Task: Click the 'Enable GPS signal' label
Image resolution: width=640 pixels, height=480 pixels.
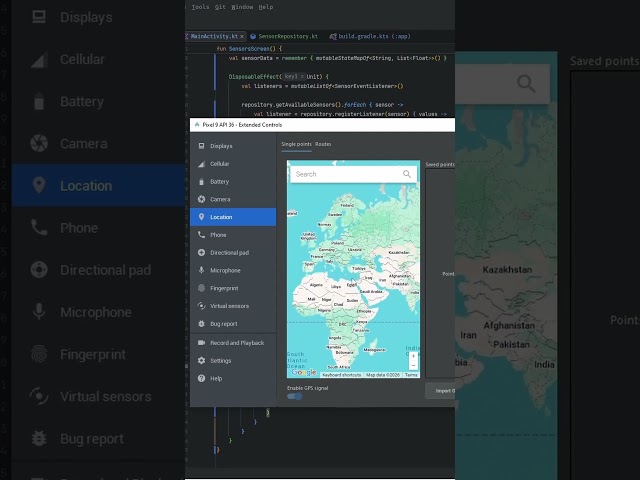Action: pos(307,388)
